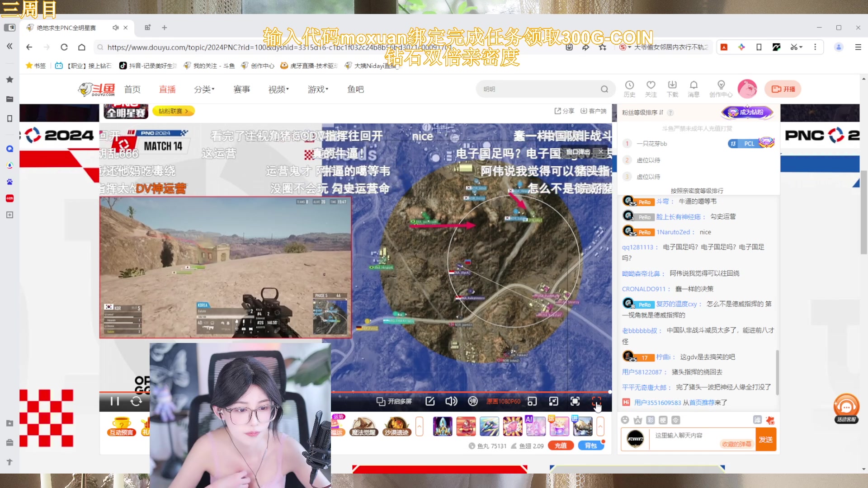
Task: Pause the Douyu live stream
Action: click(x=115, y=401)
